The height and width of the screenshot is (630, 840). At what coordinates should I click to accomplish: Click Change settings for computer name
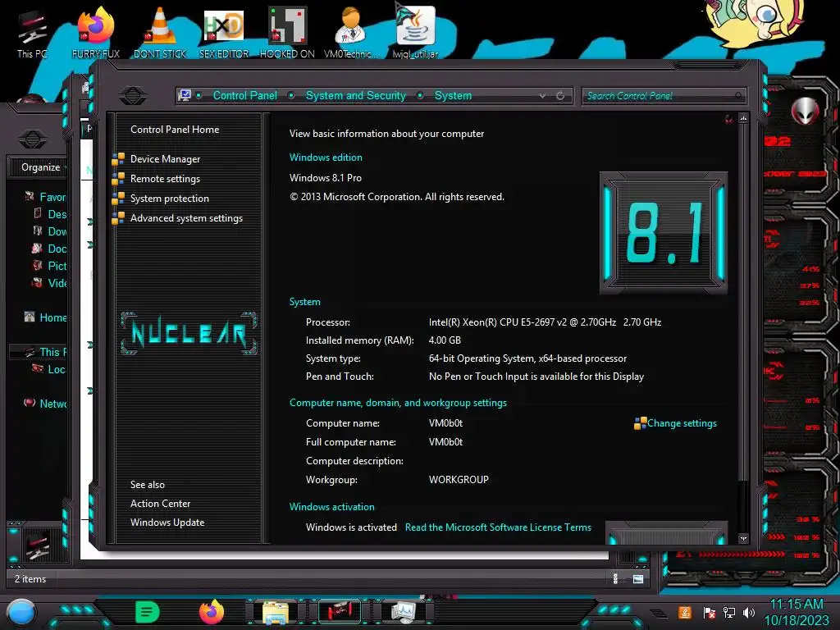pyautogui.click(x=682, y=423)
